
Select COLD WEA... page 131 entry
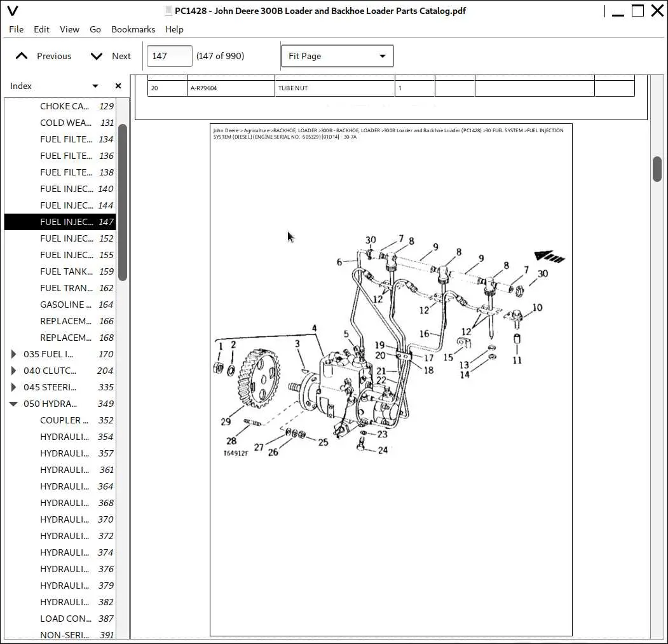pyautogui.click(x=60, y=123)
